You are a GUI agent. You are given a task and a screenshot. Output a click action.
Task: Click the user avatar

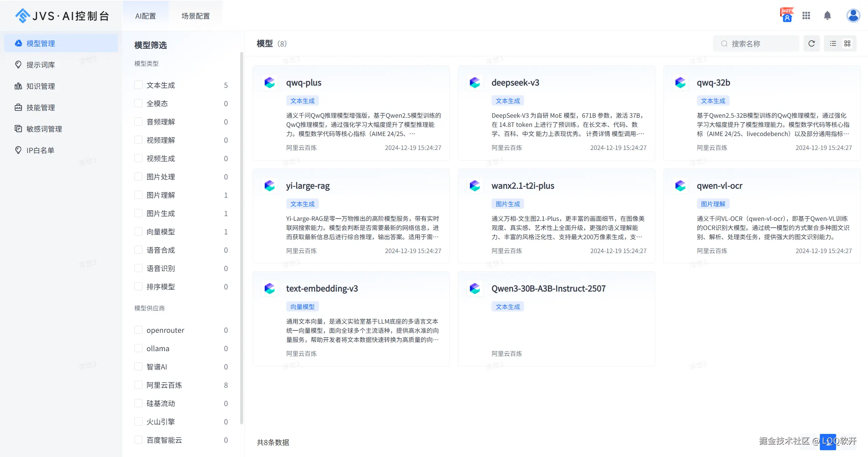coord(853,16)
